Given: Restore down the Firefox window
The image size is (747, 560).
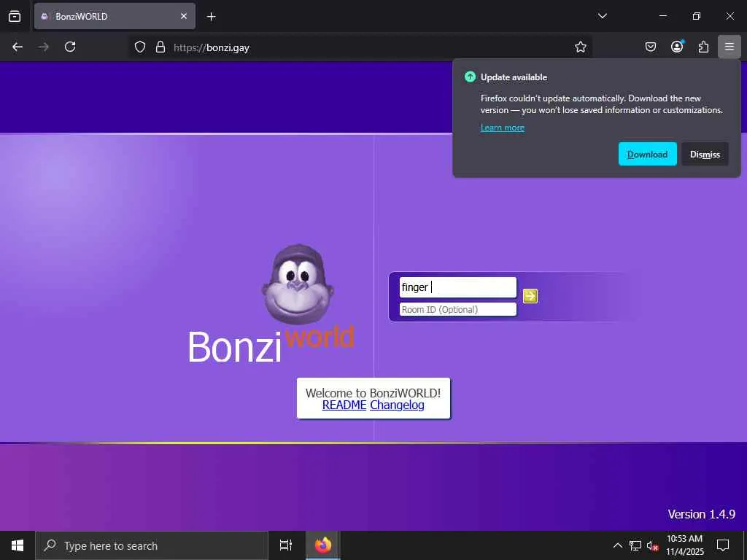Looking at the screenshot, I should click(x=696, y=16).
